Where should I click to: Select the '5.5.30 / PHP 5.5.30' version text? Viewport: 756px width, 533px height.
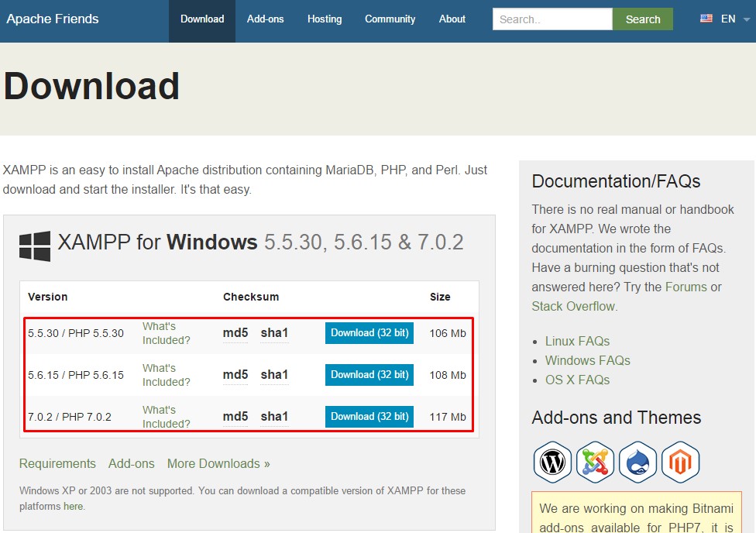click(x=76, y=333)
